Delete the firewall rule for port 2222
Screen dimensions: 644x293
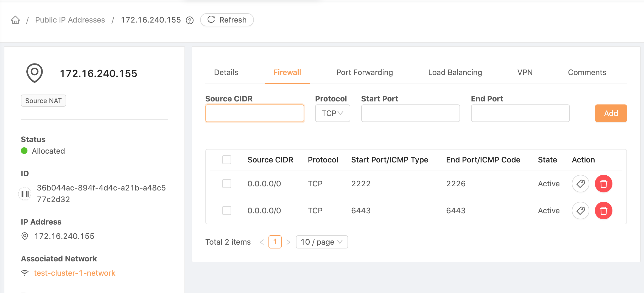(x=603, y=184)
